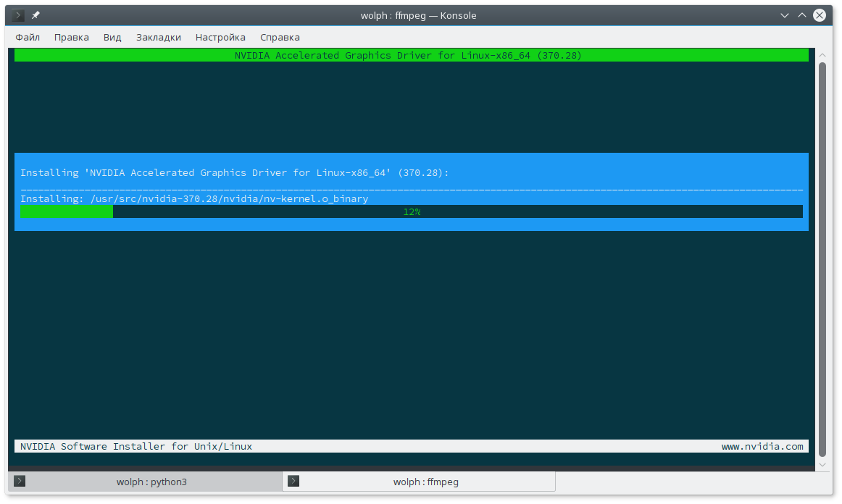Click the Installing 'NVIDIA Accelerated Graphics Driver' line

click(234, 173)
